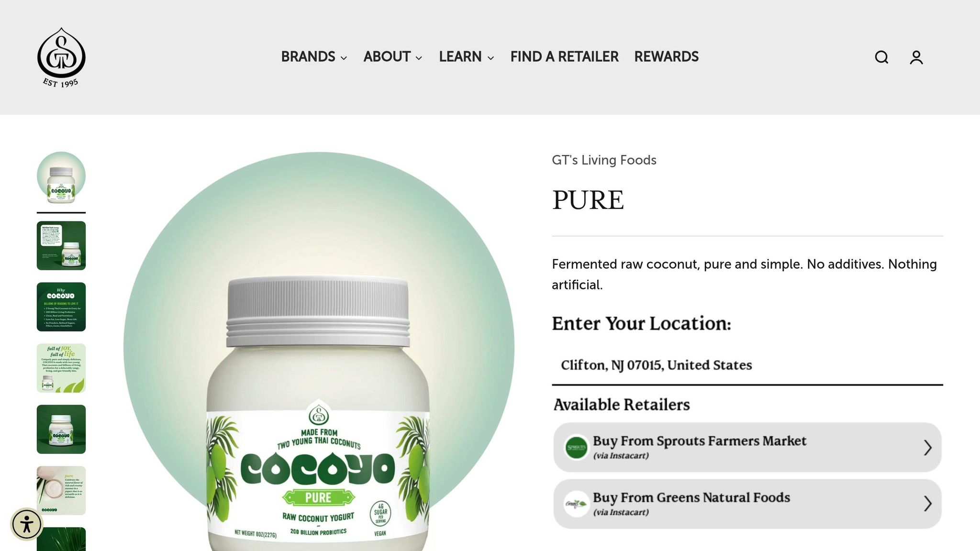Click the arrow on Sprouts retailer row

[927, 448]
